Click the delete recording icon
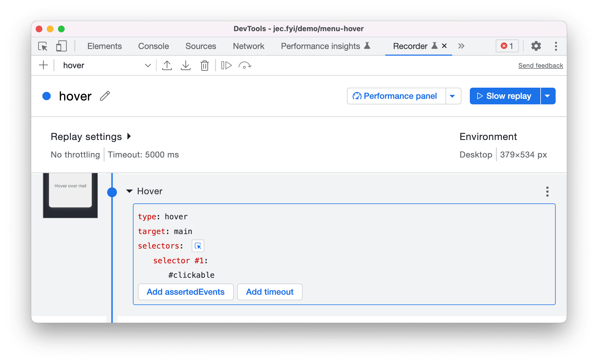Viewport: 598px width, 364px height. 205,65
